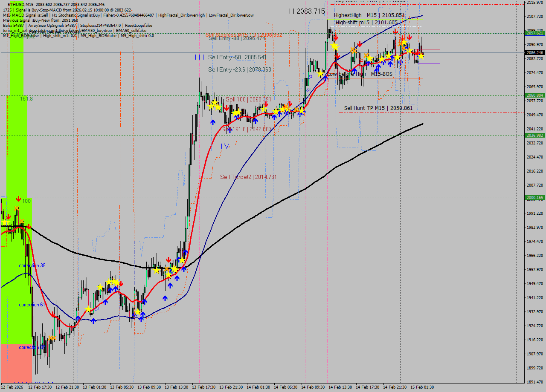Click the salmon red zone rectangle
The image size is (546, 392).
[16, 362]
